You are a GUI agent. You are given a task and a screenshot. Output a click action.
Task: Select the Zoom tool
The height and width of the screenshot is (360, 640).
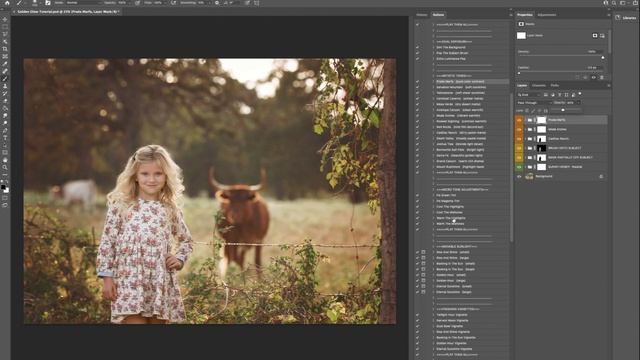click(x=5, y=167)
